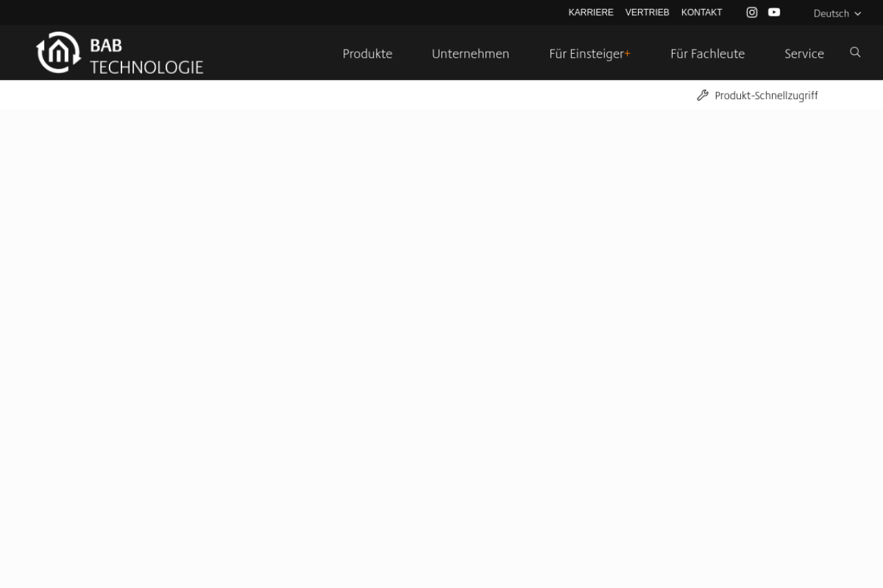Click the 'TECHNOLOGIE' wordmark in logo
Screen dimensions: 883x588
146,67
